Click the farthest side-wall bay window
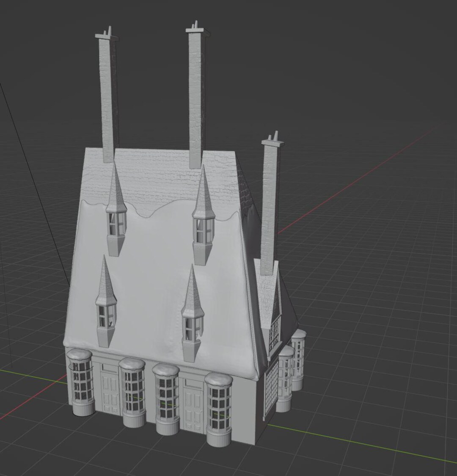457x476 pixels. pos(298,360)
